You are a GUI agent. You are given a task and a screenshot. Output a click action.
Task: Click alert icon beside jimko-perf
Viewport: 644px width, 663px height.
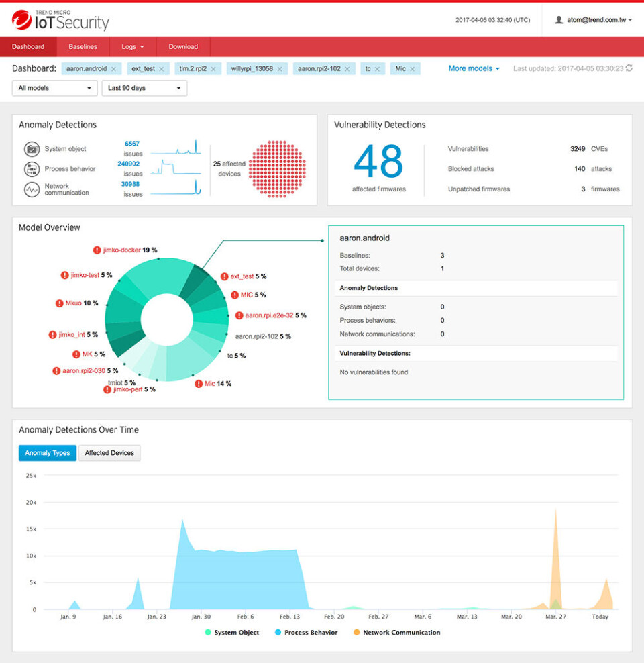pyautogui.click(x=107, y=389)
